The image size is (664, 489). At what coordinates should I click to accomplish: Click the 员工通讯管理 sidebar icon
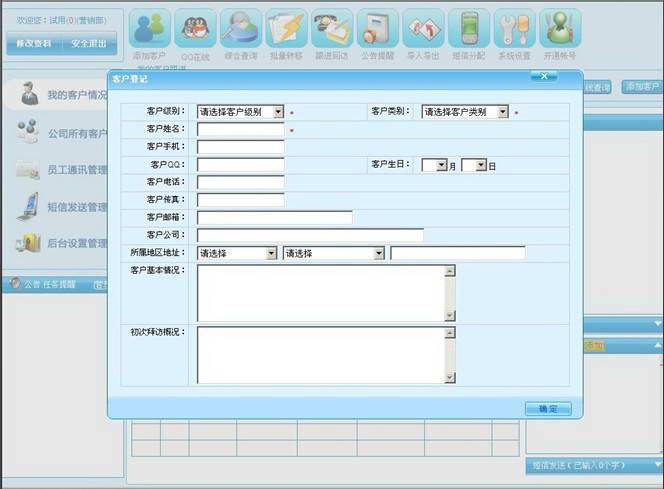click(x=28, y=170)
